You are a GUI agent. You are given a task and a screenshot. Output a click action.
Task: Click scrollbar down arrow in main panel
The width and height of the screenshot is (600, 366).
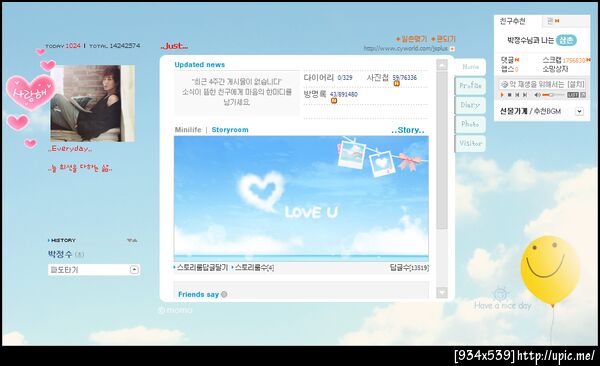[442, 292]
